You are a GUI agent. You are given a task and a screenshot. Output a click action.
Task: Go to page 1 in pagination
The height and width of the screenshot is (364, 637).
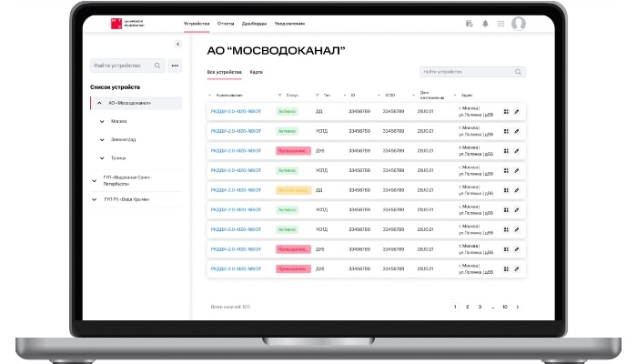[x=455, y=307]
